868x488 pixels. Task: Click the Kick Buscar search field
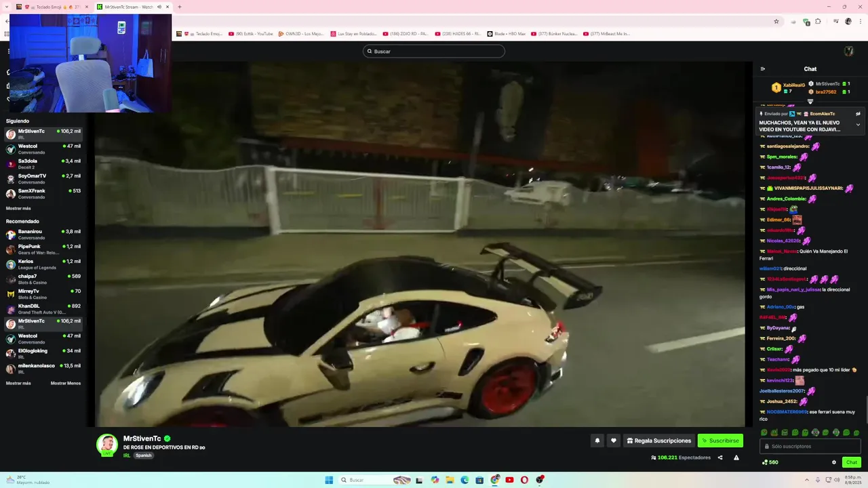click(x=434, y=51)
